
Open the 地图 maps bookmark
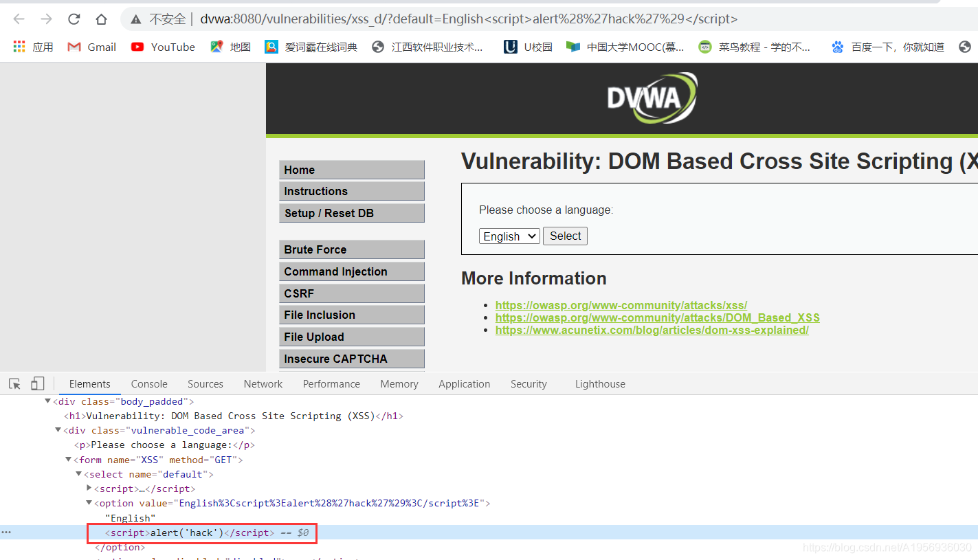coord(230,47)
